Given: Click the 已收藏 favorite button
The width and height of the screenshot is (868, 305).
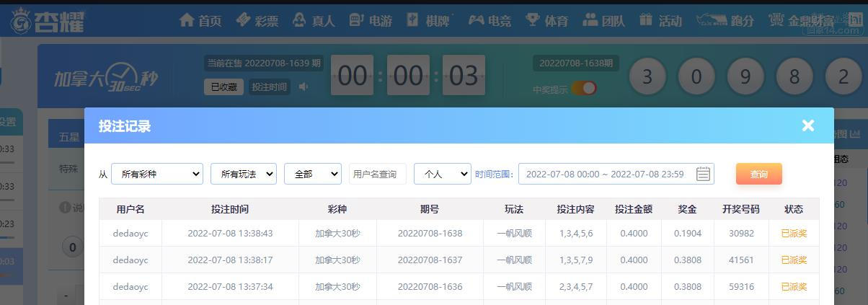Looking at the screenshot, I should pyautogui.click(x=223, y=87).
